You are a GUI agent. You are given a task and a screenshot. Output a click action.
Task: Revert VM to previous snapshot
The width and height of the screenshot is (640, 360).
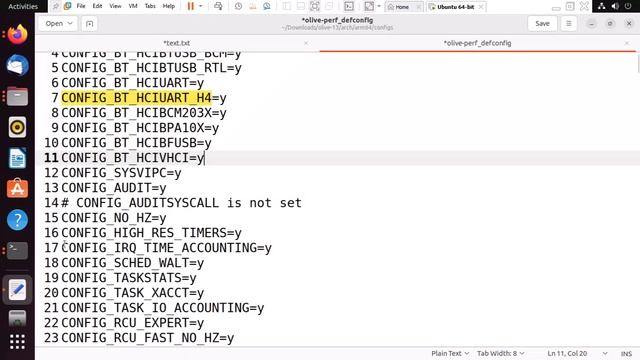click(x=253, y=6)
